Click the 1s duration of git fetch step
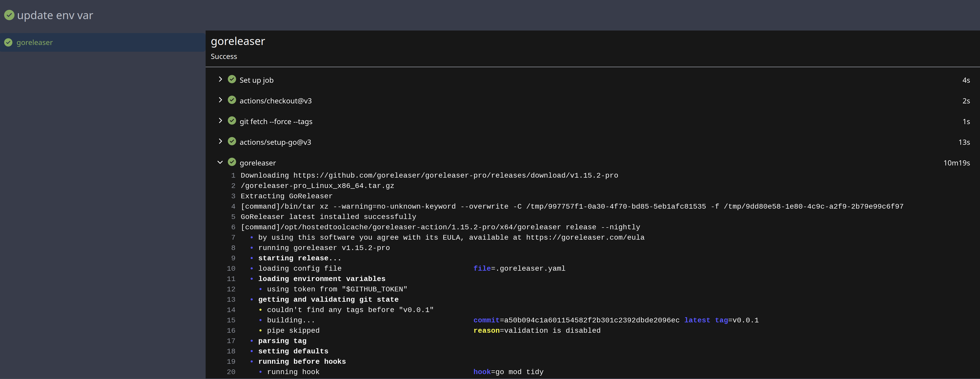 tap(966, 122)
